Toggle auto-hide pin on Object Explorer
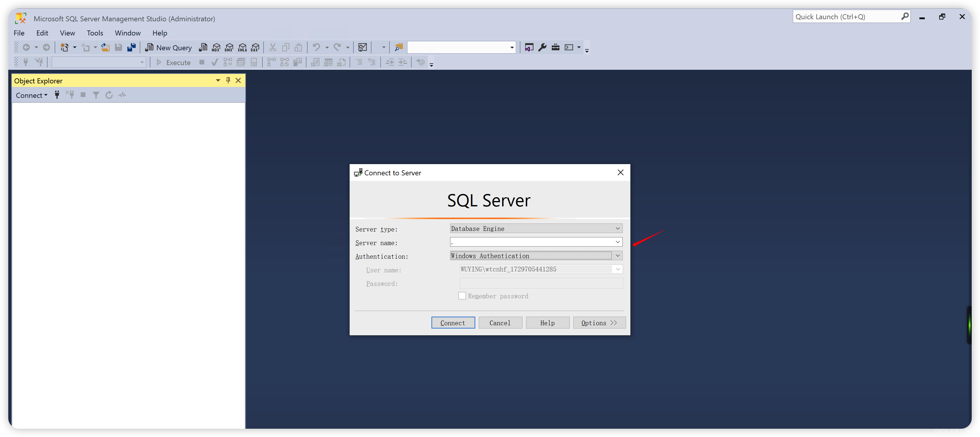 pyautogui.click(x=228, y=80)
